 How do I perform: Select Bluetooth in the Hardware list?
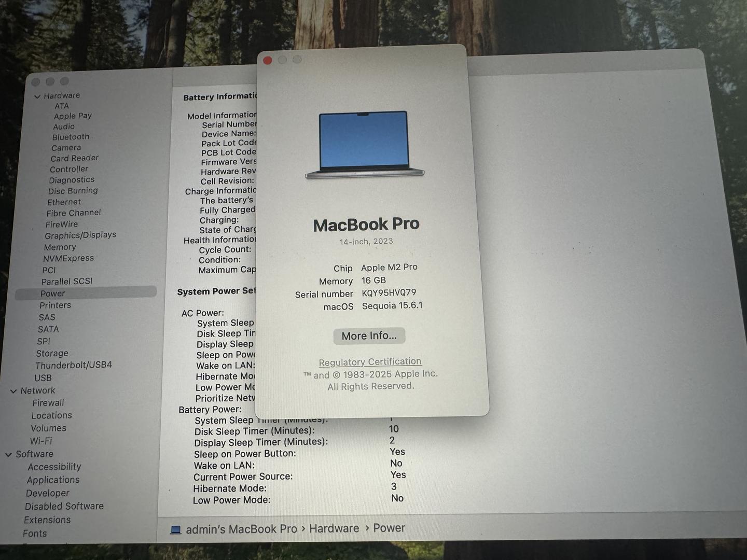tap(71, 137)
